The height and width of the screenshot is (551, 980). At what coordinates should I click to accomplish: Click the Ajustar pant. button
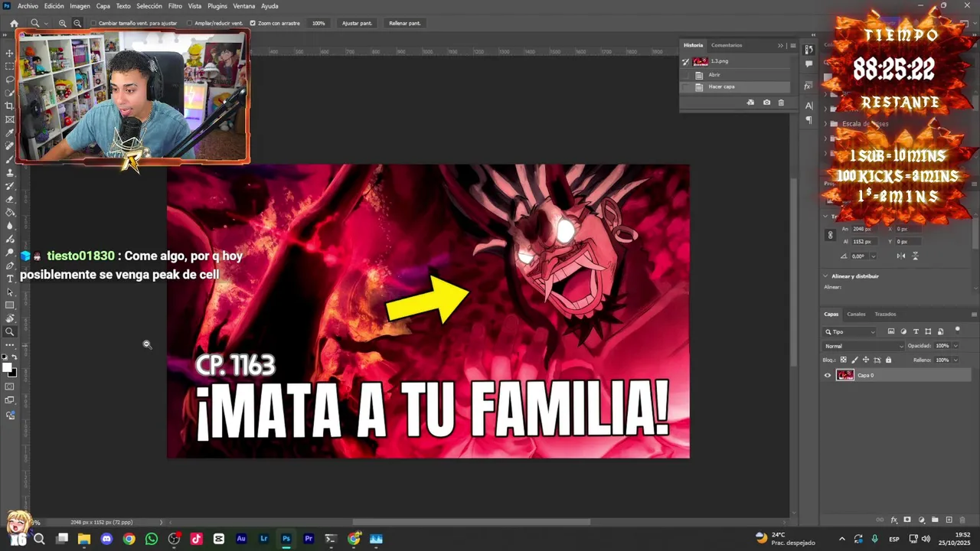pyautogui.click(x=357, y=23)
